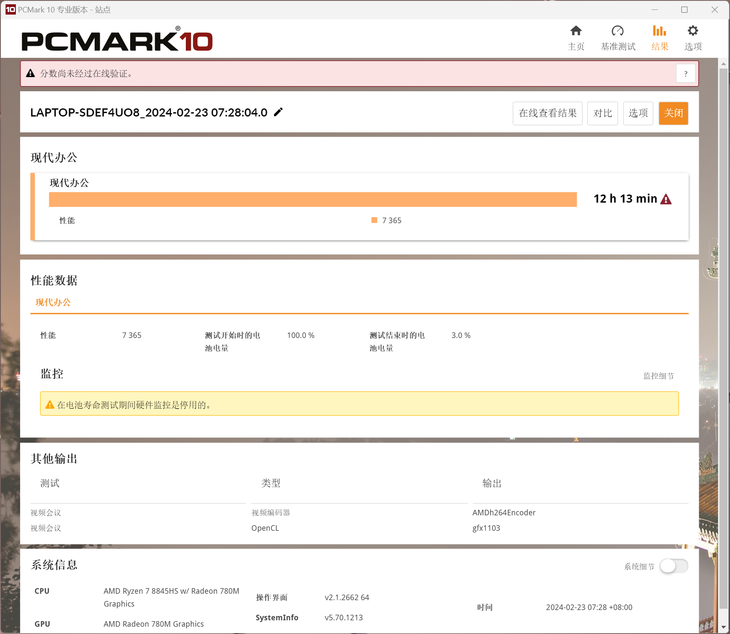
Task: Click the AMD Radeon 780M Graphics GPU value
Action: (x=154, y=624)
